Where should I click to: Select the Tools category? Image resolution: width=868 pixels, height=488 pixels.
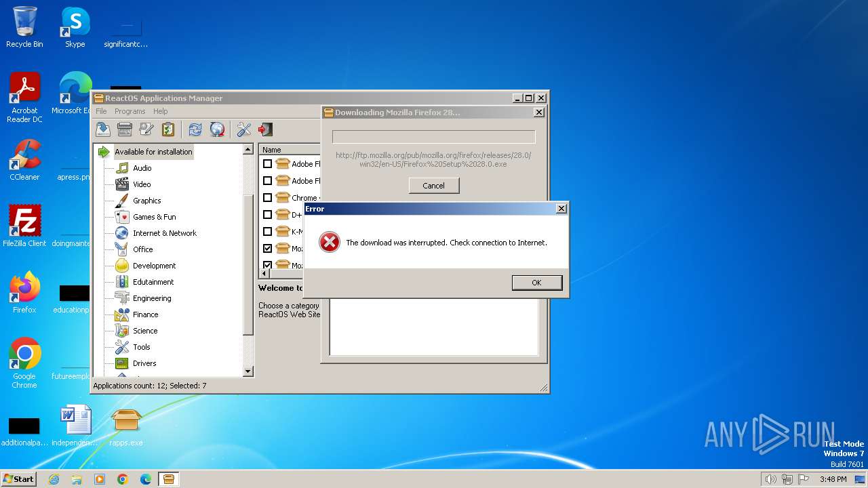pos(141,347)
